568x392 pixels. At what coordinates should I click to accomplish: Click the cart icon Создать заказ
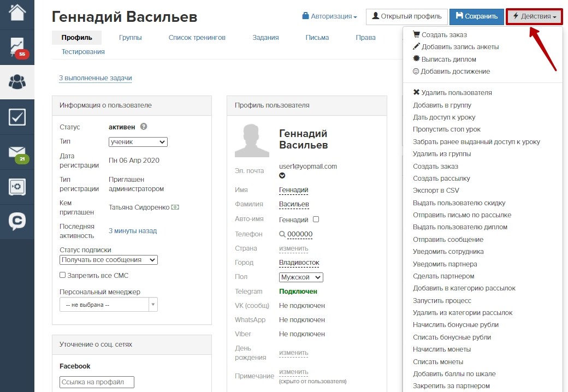(x=416, y=34)
